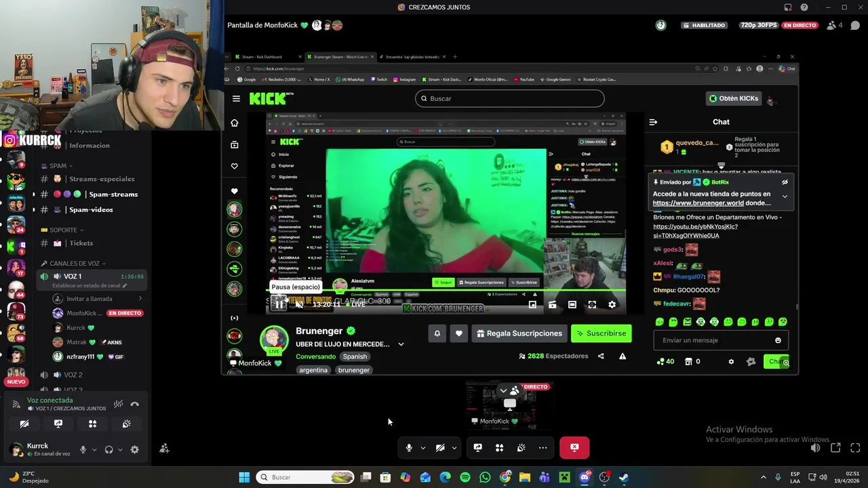The width and height of the screenshot is (868, 488).
Task: Stop watching with the red leave button
Action: (x=574, y=447)
